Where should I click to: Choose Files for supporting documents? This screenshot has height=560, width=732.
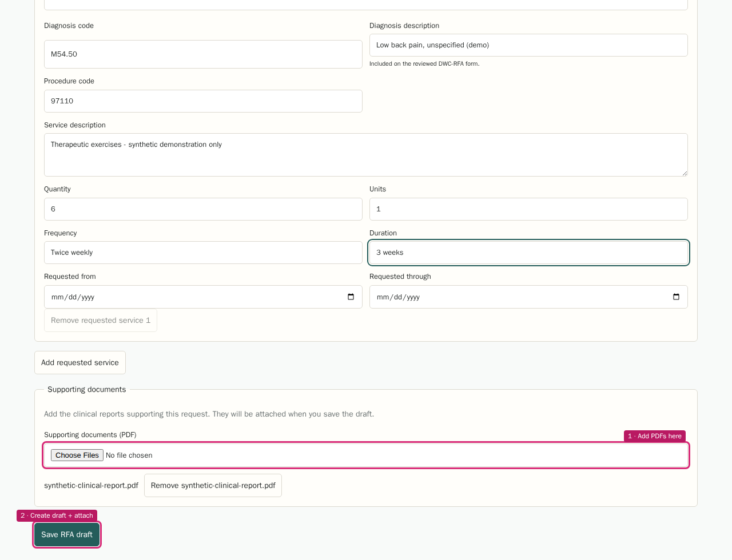[x=77, y=455]
